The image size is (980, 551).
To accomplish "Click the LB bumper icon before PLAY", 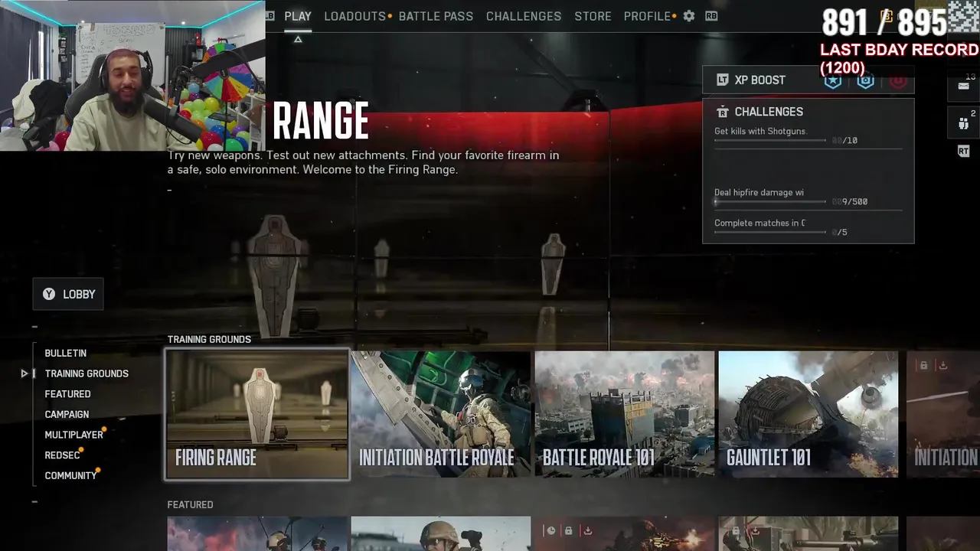I will (x=270, y=16).
